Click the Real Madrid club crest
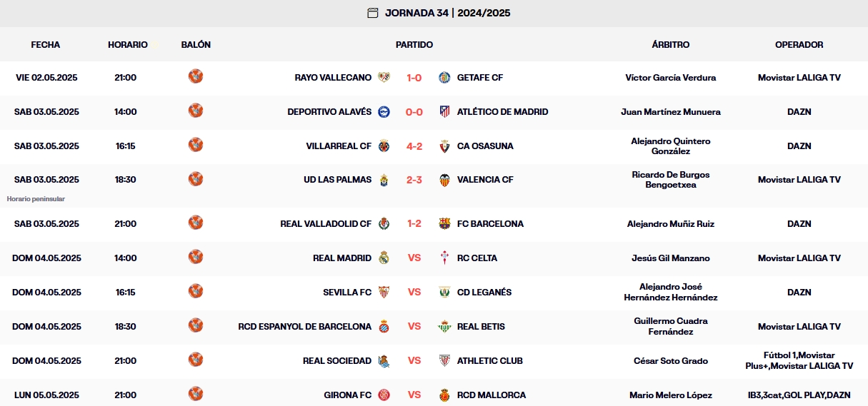The image size is (868, 406). click(384, 258)
